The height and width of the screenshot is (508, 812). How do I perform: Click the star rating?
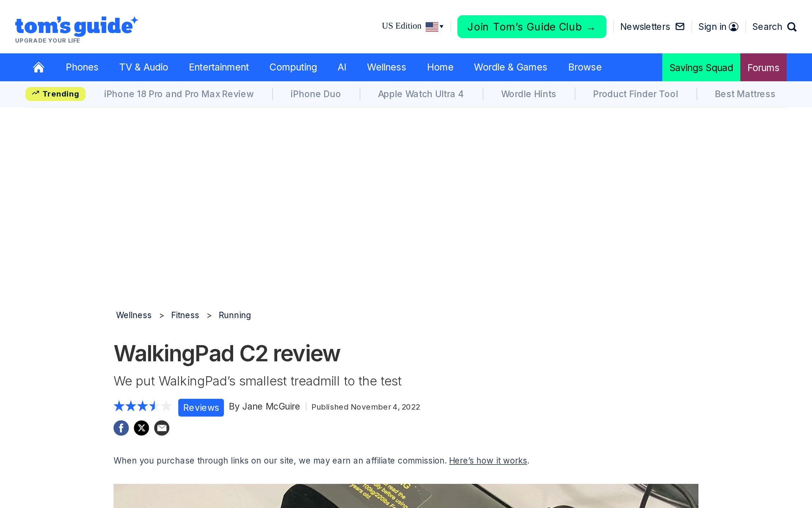click(143, 406)
